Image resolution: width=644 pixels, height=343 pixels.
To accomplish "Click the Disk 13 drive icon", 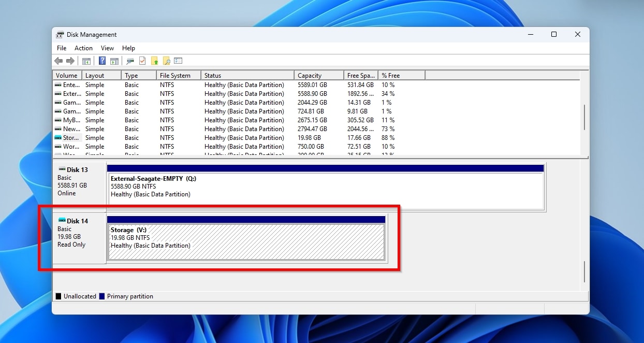I will coord(62,169).
